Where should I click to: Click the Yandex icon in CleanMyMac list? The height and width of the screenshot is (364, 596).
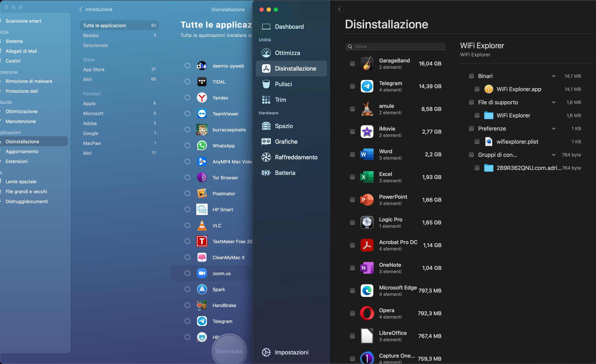[202, 98]
